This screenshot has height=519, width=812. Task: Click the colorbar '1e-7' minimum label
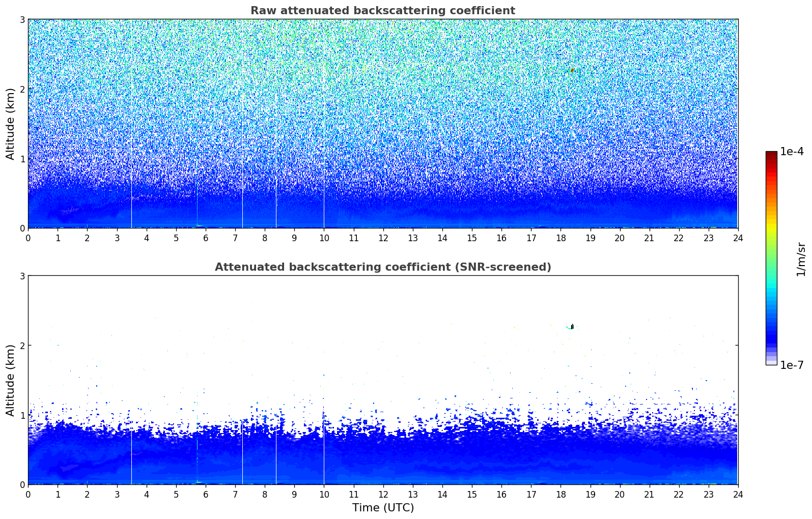pos(792,365)
